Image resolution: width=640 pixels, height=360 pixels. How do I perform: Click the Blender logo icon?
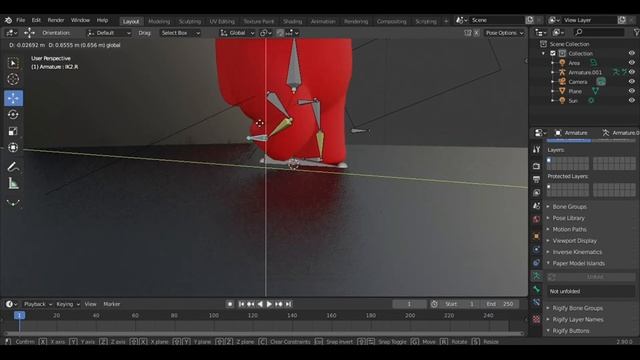click(8, 20)
